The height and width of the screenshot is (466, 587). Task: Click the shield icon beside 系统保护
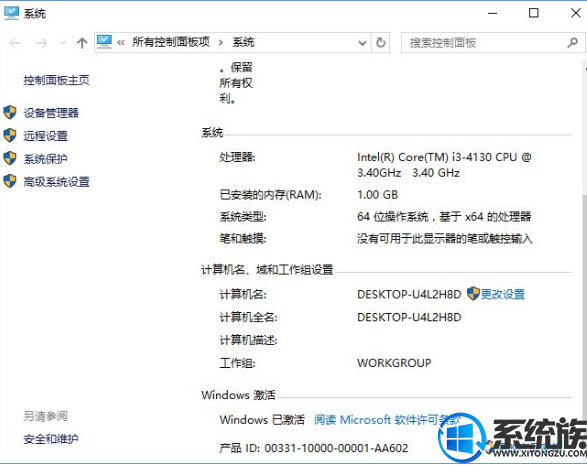click(10, 159)
